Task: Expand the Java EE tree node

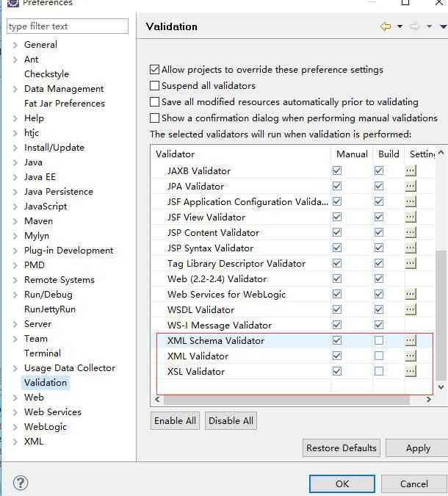Action: [15, 177]
